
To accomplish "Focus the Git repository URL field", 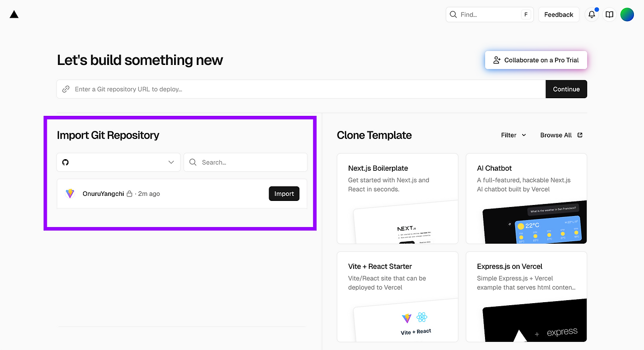I will pos(301,89).
